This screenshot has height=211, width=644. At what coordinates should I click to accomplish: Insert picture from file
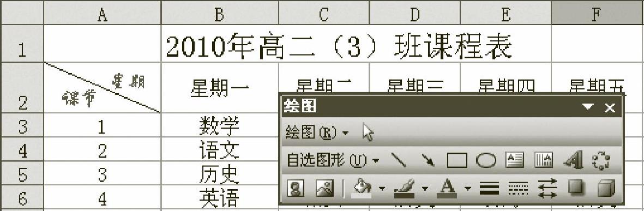[x=324, y=188]
